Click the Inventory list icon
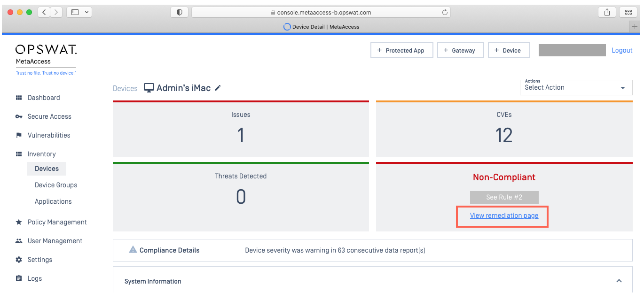 pos(19,154)
